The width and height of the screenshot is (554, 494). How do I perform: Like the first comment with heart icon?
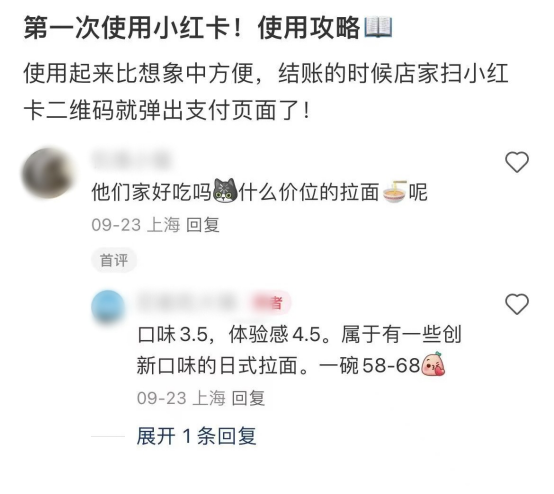click(517, 162)
